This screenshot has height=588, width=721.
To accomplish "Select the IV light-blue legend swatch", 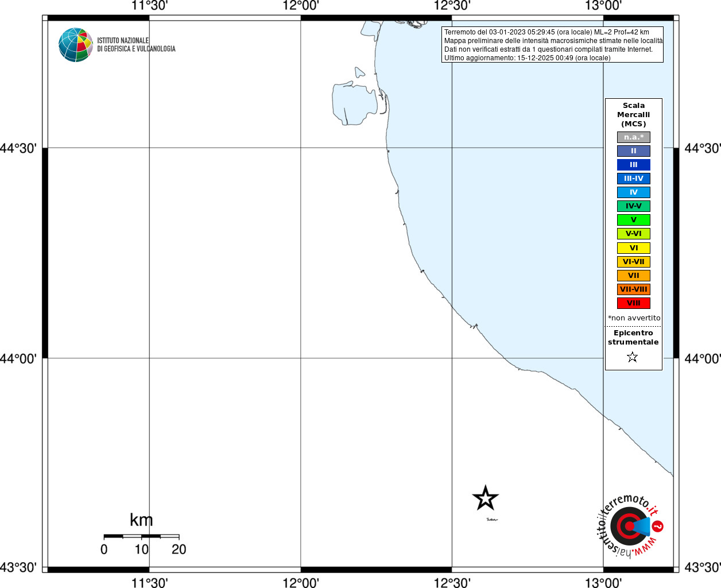I will 634,192.
